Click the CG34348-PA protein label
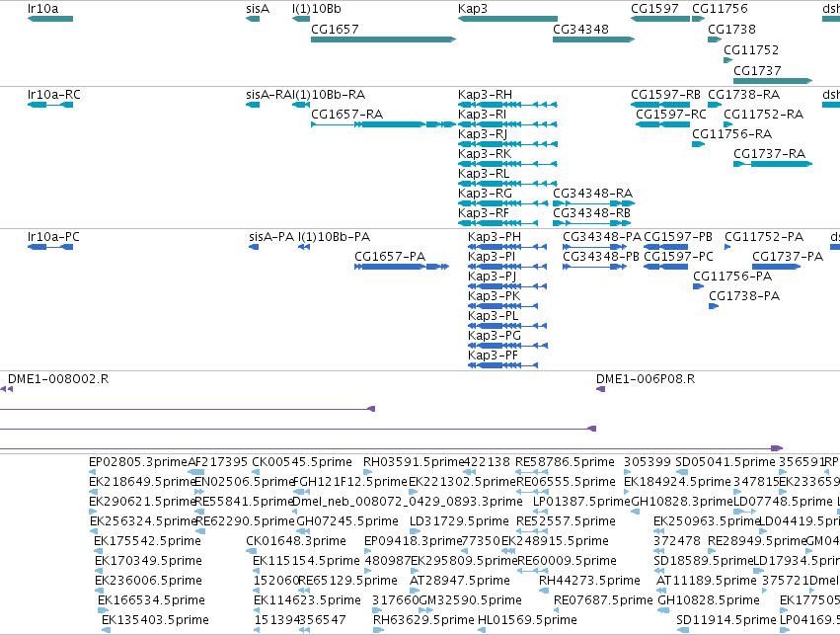The width and height of the screenshot is (840, 635). [601, 237]
